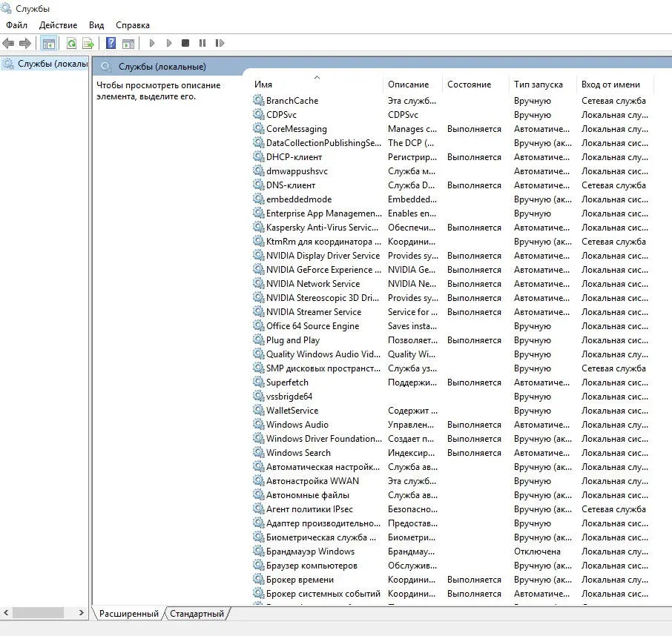Switch to the Расширенный tab
672x636 pixels.
pyautogui.click(x=128, y=614)
